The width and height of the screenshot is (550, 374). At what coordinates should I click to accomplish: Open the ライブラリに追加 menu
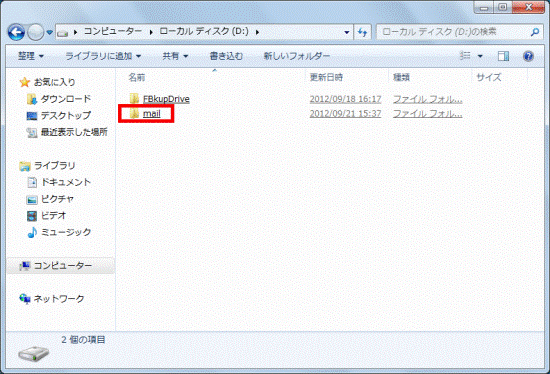pyautogui.click(x=103, y=56)
